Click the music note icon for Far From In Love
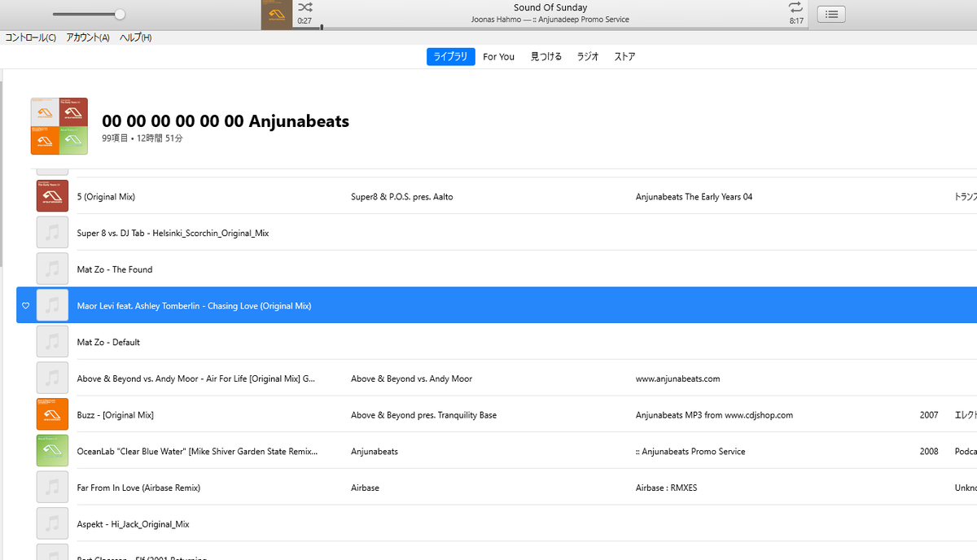Viewport: 977px width, 560px height. pyautogui.click(x=52, y=488)
